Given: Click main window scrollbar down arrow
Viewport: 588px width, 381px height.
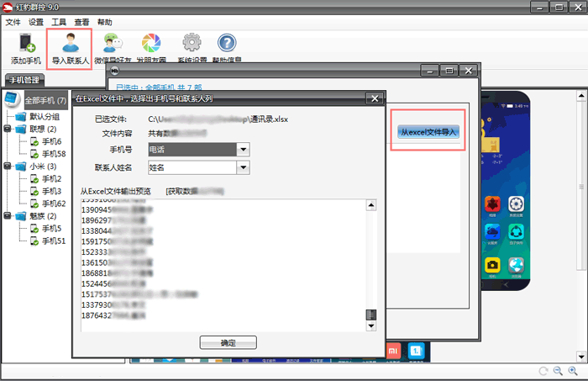Looking at the screenshot, I should point(581,357).
